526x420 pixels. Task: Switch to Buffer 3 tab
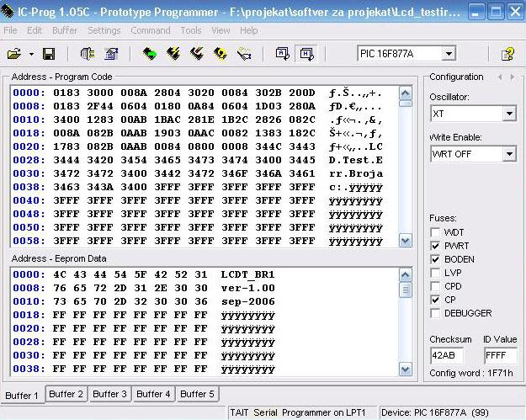click(109, 394)
